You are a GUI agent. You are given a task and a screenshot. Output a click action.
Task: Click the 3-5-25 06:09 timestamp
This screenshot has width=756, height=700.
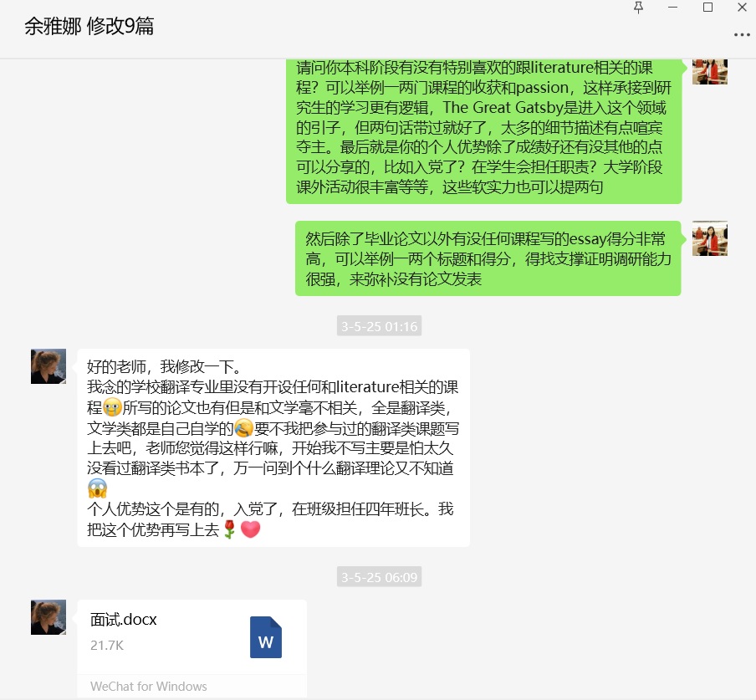click(379, 577)
